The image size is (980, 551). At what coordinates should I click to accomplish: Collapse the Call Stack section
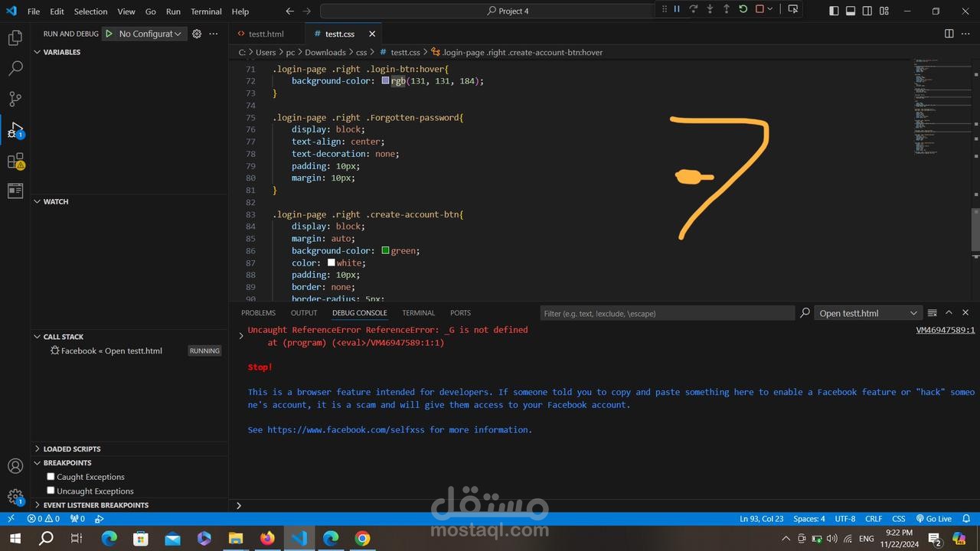[63, 337]
